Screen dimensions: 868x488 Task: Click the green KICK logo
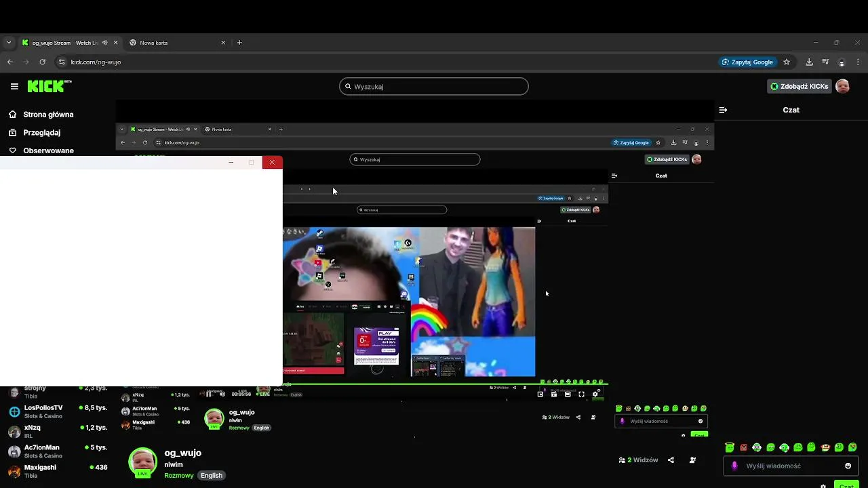[x=49, y=86]
